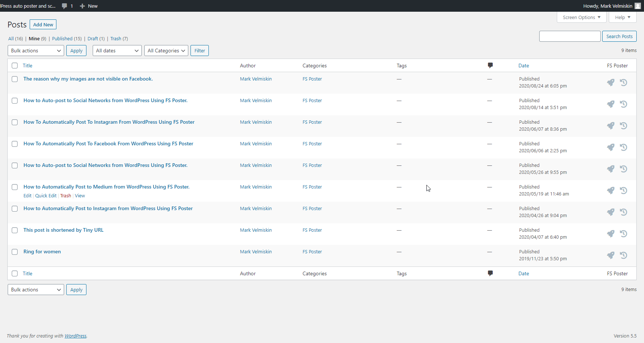Switch to Published (15) view
The image size is (644, 343).
[x=67, y=38]
